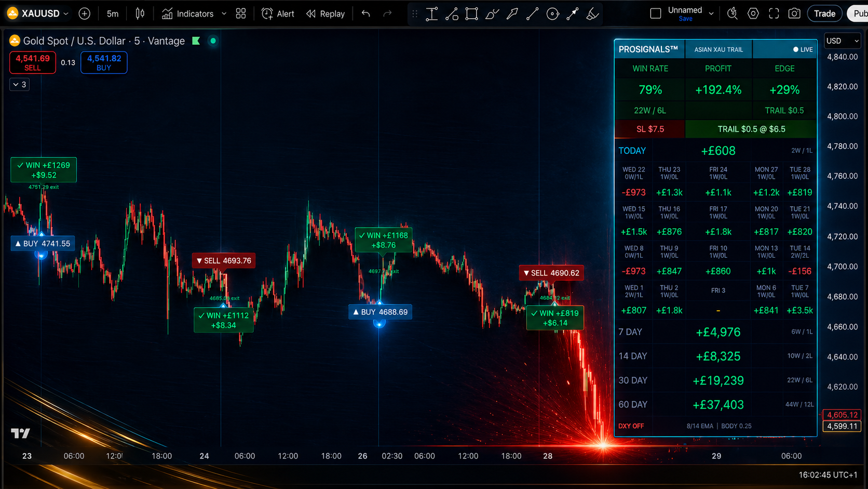
Task: Click the DXY OFF label
Action: pos(631,426)
